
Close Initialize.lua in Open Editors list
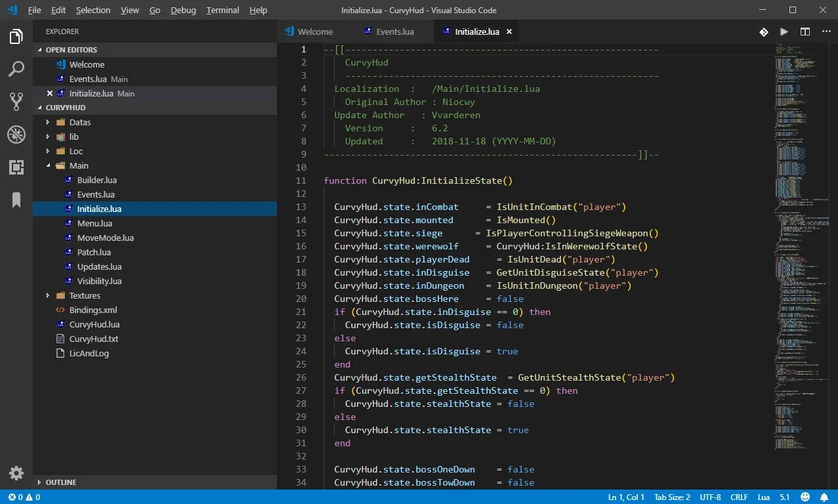point(50,93)
